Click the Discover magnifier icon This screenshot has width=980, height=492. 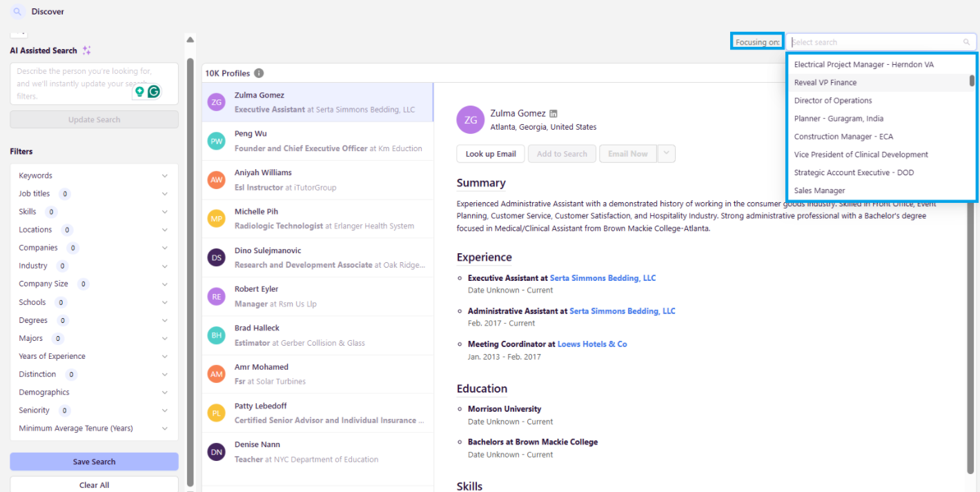pos(17,12)
